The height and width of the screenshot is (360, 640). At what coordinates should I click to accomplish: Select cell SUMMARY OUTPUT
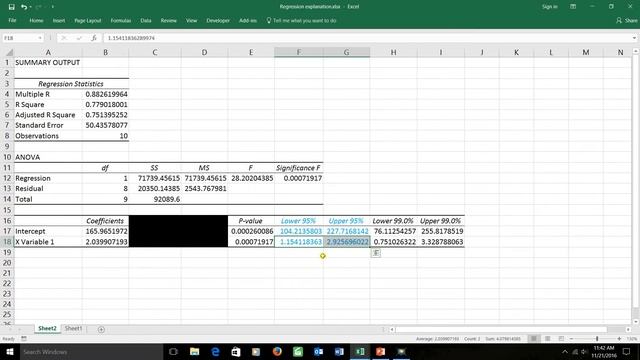(48, 62)
